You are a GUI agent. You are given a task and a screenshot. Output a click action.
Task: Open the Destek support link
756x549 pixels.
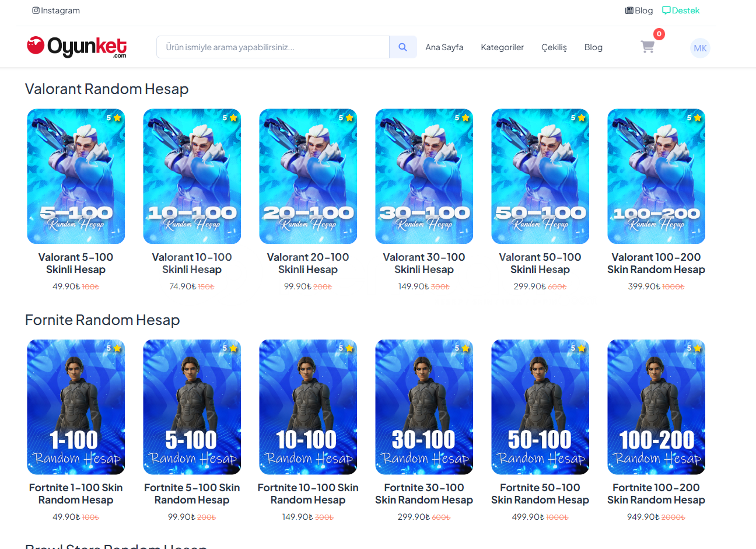click(681, 11)
